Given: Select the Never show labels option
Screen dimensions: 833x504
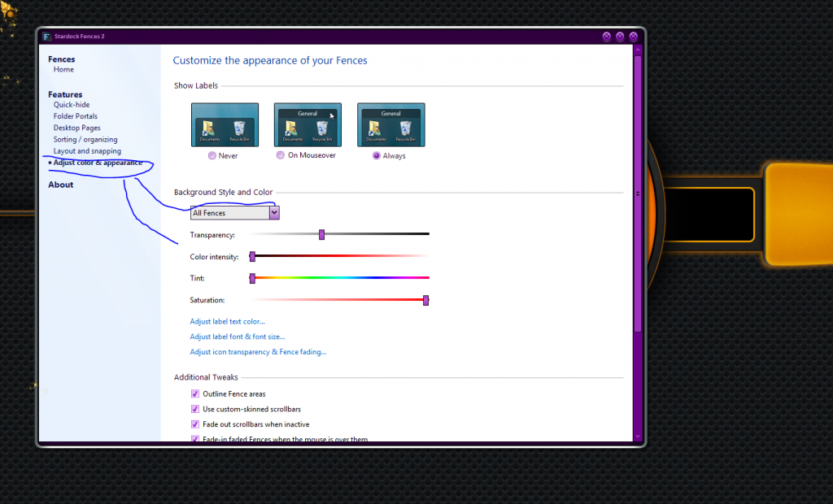Looking at the screenshot, I should [x=212, y=155].
